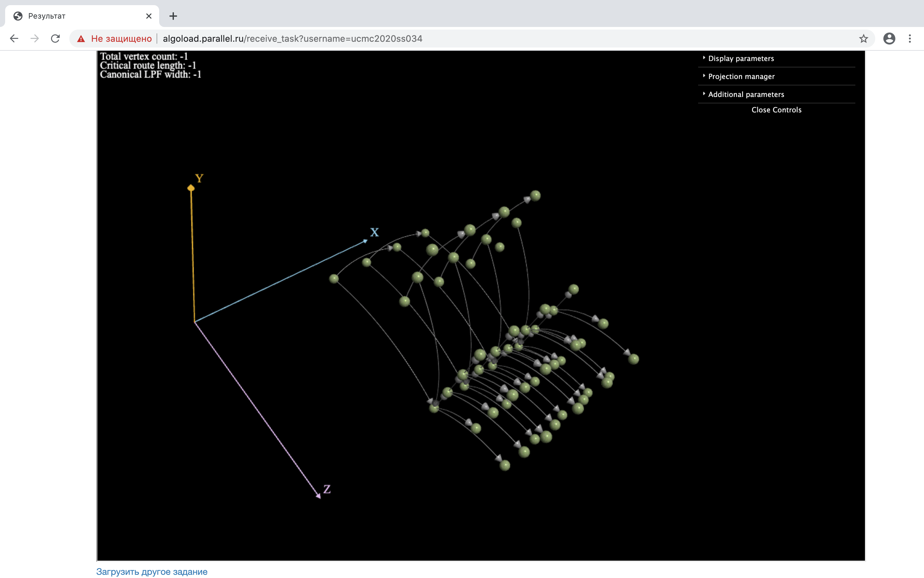The width and height of the screenshot is (924, 578).
Task: Open a new browser tab
Action: (x=173, y=16)
